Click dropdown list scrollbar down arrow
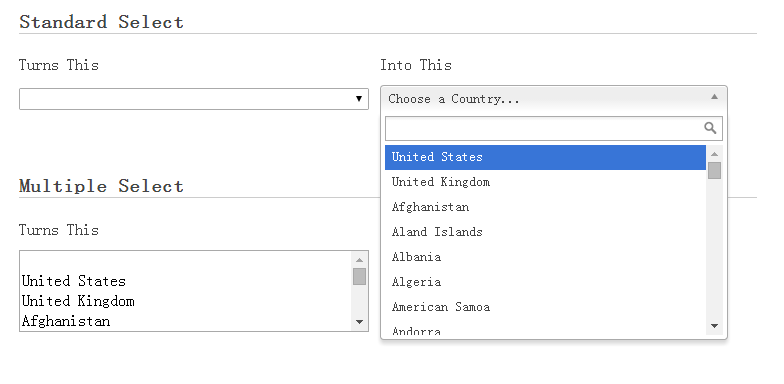The width and height of the screenshot is (784, 384). tap(714, 326)
